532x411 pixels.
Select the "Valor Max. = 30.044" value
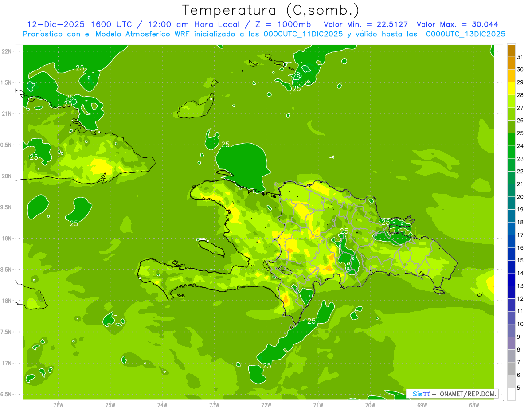(458, 24)
